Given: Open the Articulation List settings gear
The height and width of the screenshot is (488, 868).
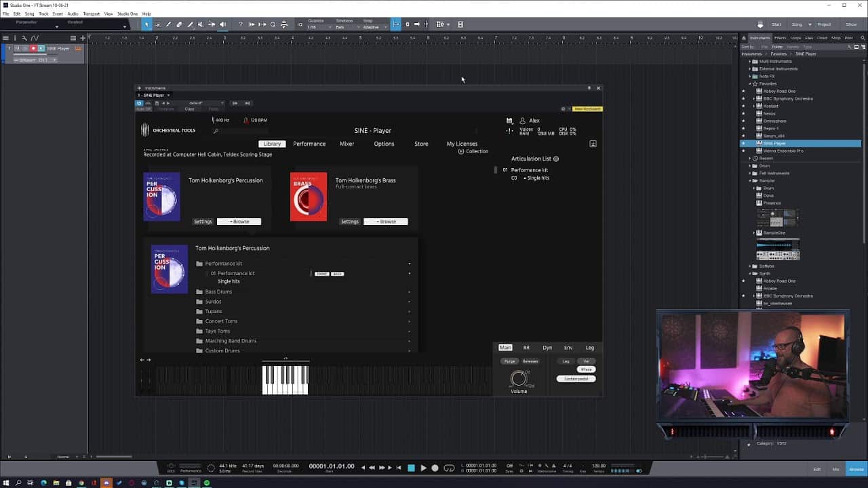Looking at the screenshot, I should pos(556,159).
